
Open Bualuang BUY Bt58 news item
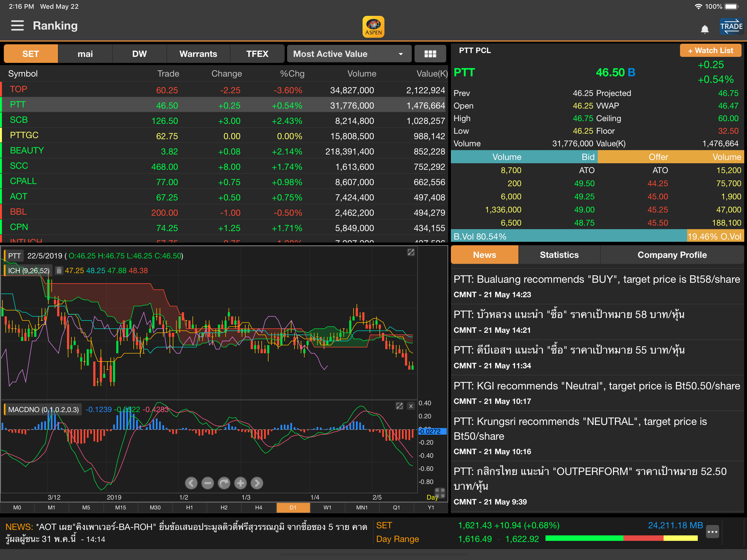[597, 286]
